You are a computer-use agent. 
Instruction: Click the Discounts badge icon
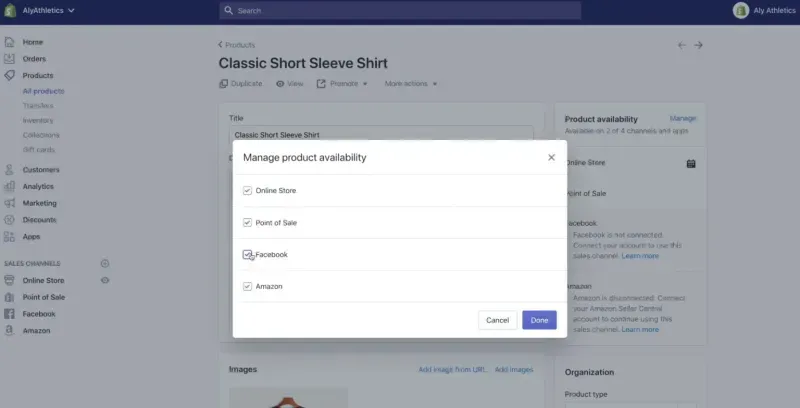9,220
